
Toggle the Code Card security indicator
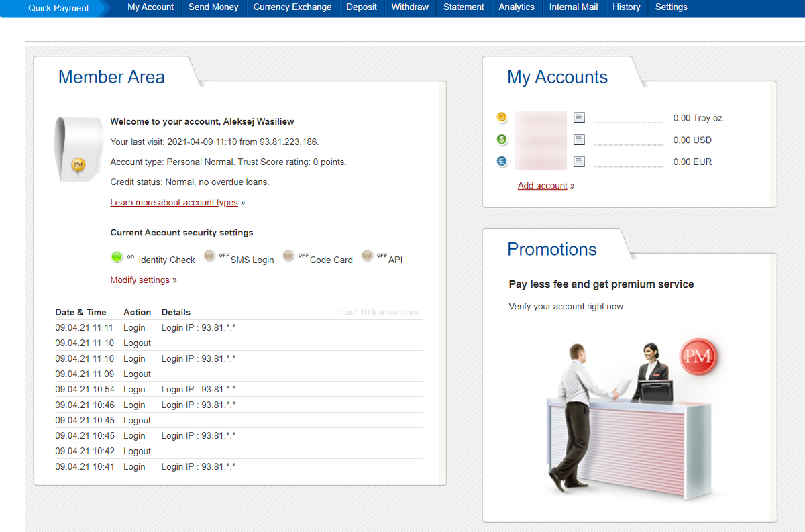coord(288,256)
